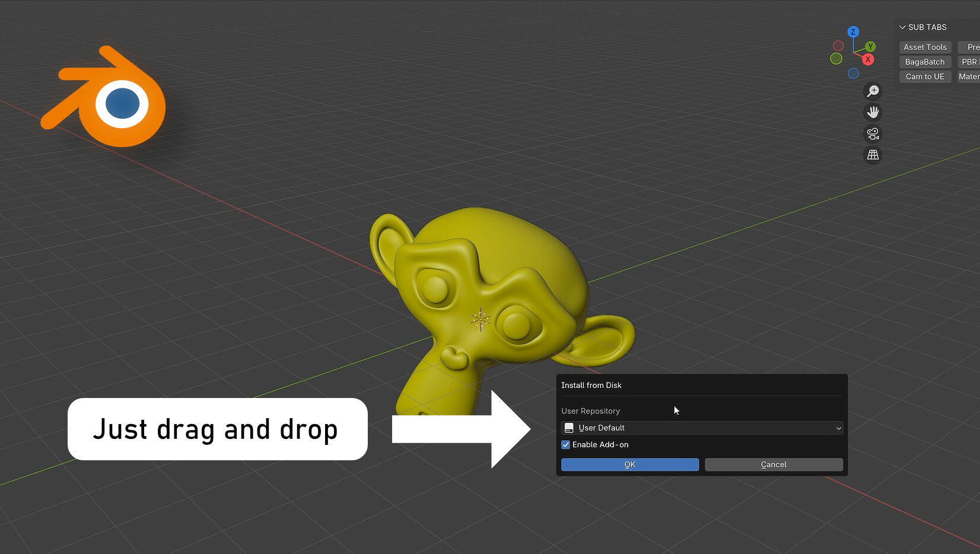Viewport: 980px width, 554px height.
Task: Switch perspective/orthographic with the grid icon
Action: tap(873, 155)
